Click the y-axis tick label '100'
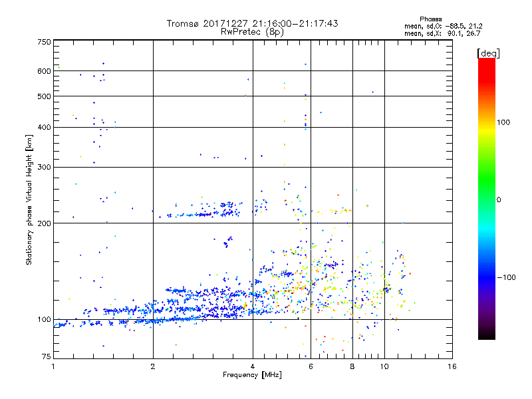Viewport: 532px width, 399px height. point(44,320)
